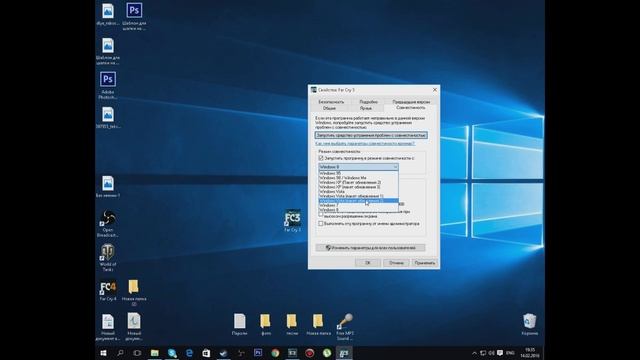Choose plain Windows Vista option

[x=358, y=191]
